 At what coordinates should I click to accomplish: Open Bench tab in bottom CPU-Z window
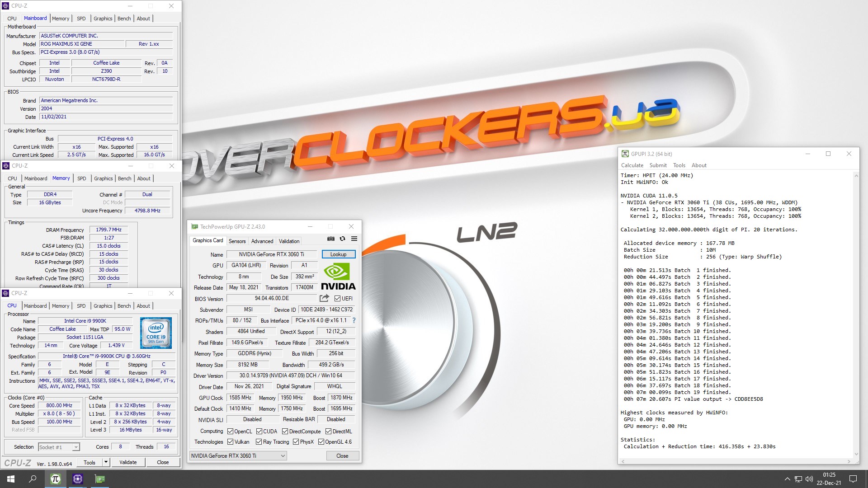(x=124, y=306)
